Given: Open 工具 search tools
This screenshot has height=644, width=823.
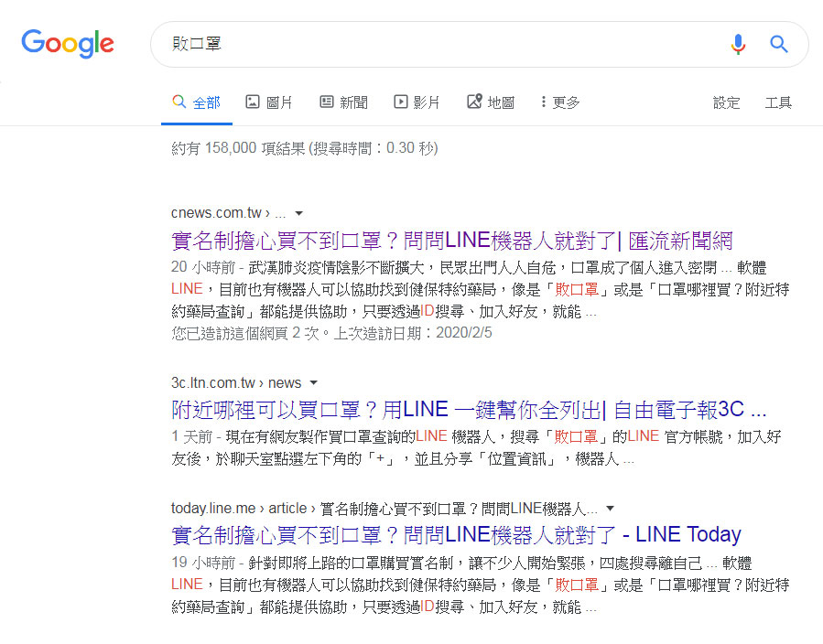Looking at the screenshot, I should 778,102.
